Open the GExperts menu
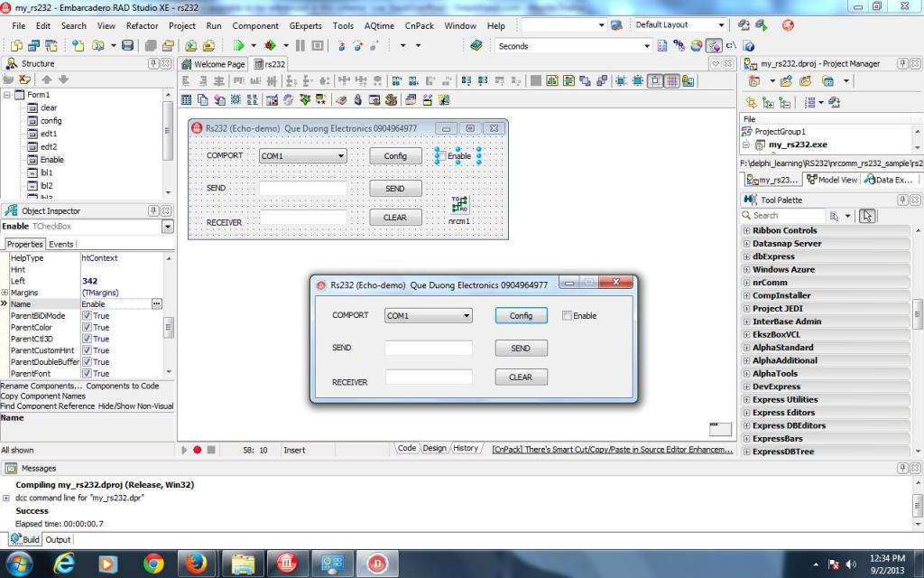Viewport: 924px width, 578px height. click(305, 26)
